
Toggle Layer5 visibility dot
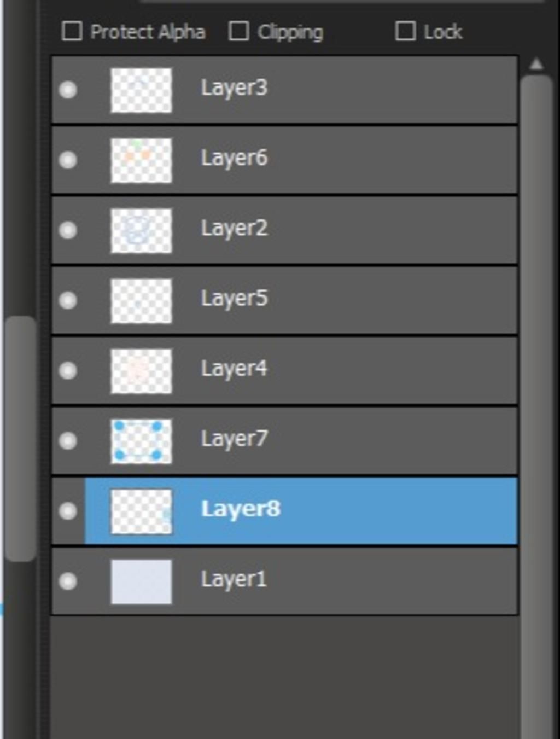68,300
